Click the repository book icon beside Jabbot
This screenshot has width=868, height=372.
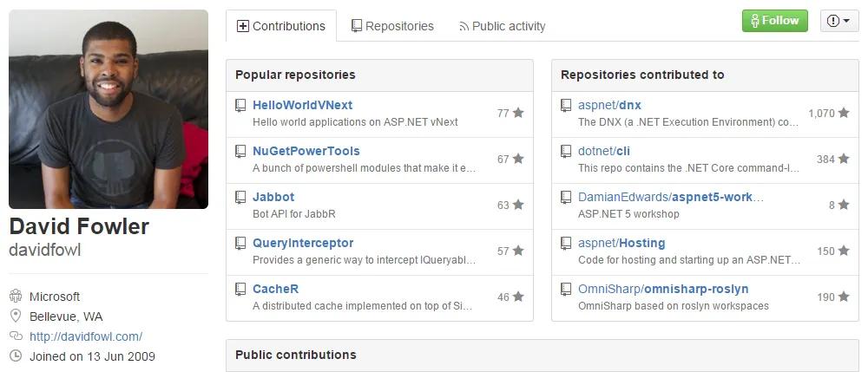coord(240,197)
